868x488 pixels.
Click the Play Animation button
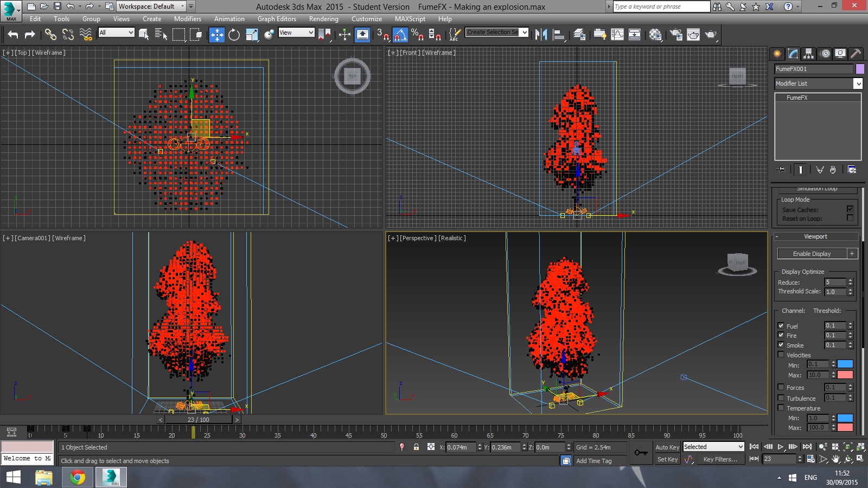tap(781, 447)
